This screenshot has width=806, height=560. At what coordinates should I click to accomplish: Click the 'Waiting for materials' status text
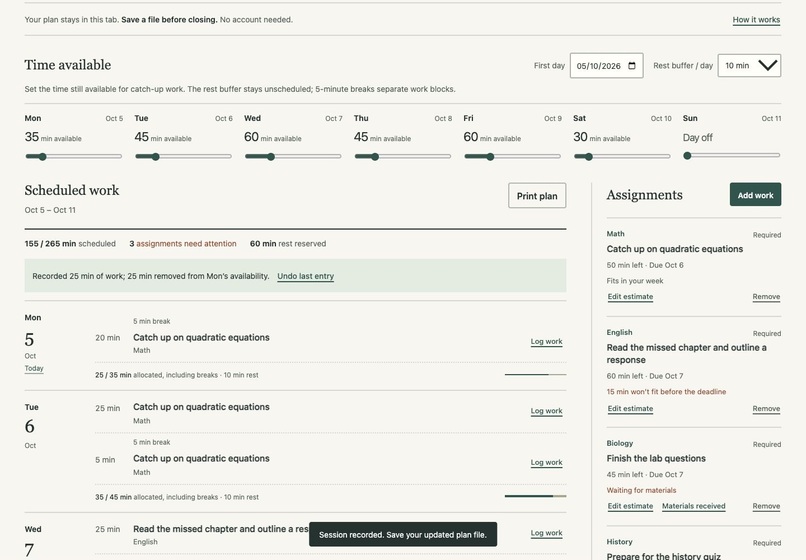[x=641, y=491]
